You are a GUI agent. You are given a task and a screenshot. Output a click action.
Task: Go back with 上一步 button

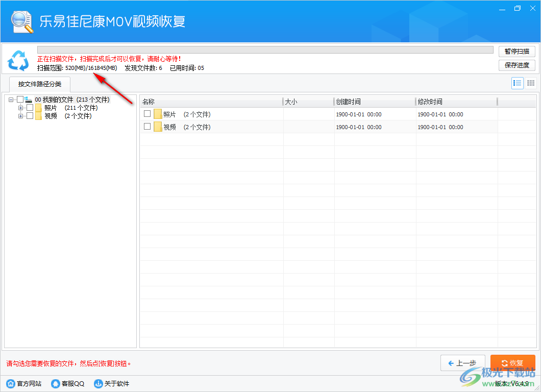[x=463, y=363]
